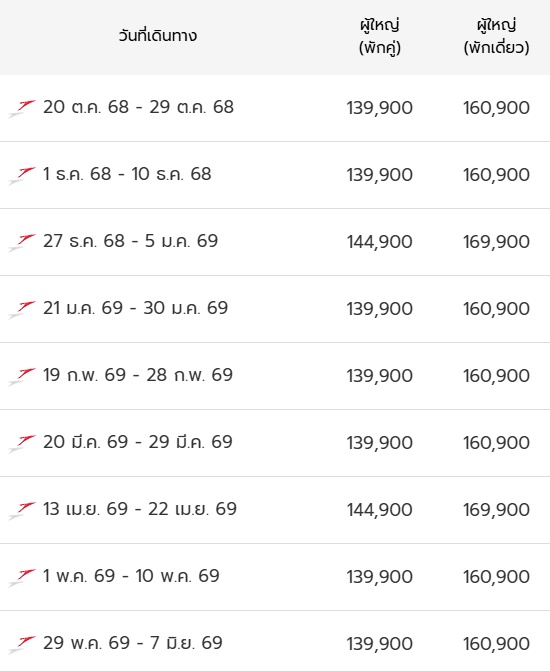Choose the 20 ต.ค. 68 - 29 ต.ค. 68 date
The width and height of the screenshot is (550, 671).
[138, 107]
